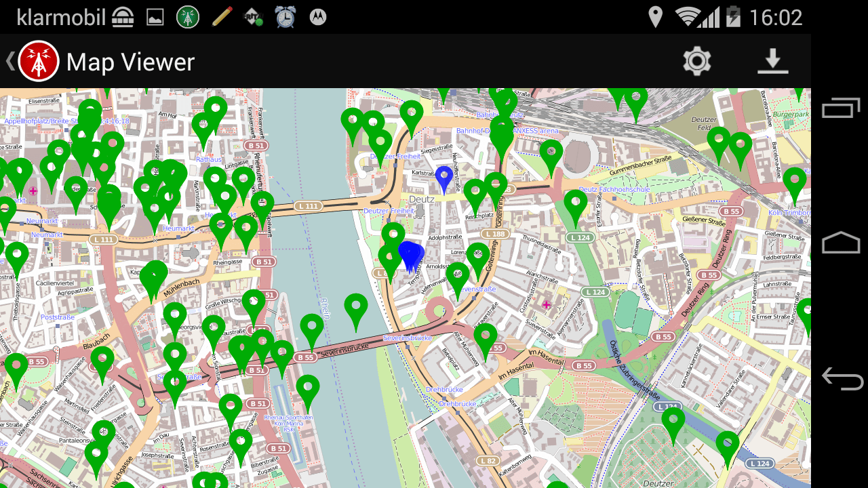Select the blue marker near Karlstraße
This screenshot has width=868, height=488.
click(x=444, y=180)
